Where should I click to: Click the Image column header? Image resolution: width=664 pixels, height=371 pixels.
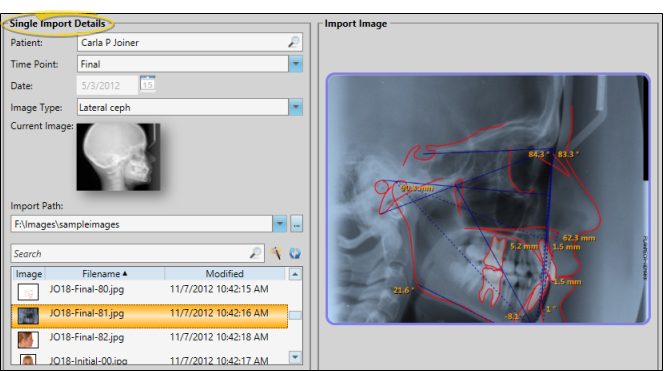click(29, 274)
